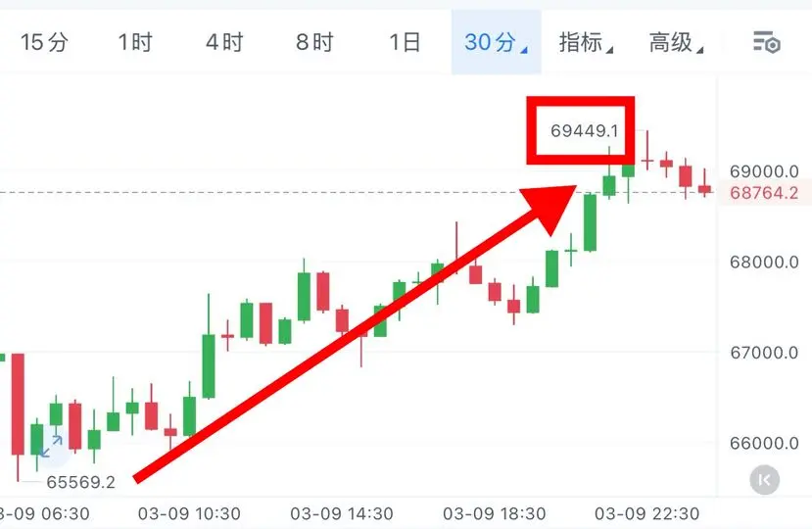Open the chart settings icon

[766, 42]
